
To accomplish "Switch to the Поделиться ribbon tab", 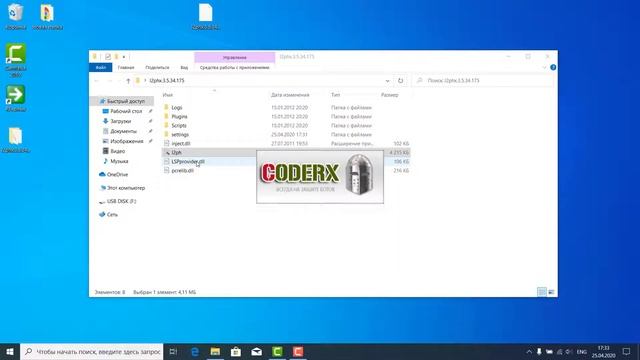I will pyautogui.click(x=157, y=67).
